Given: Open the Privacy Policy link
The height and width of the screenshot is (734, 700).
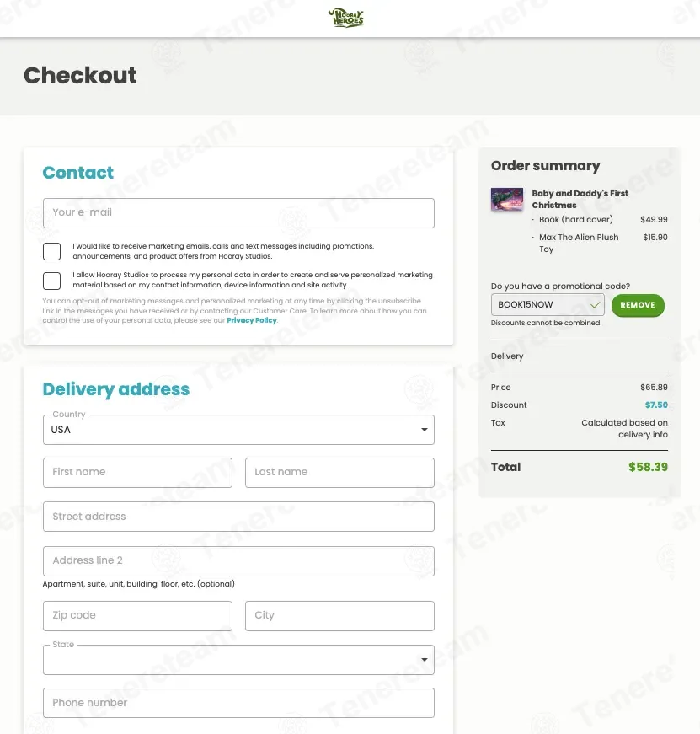Looking at the screenshot, I should 251,320.
